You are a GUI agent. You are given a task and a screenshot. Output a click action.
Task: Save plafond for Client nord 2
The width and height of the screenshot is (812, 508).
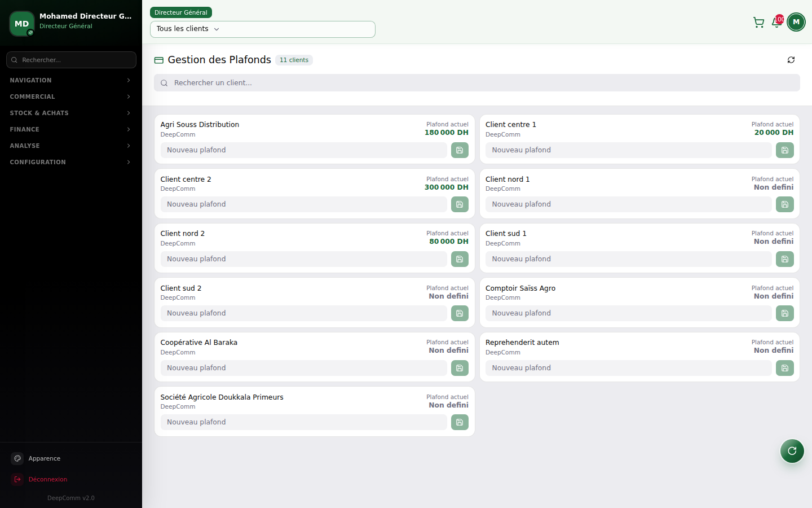[x=460, y=259]
